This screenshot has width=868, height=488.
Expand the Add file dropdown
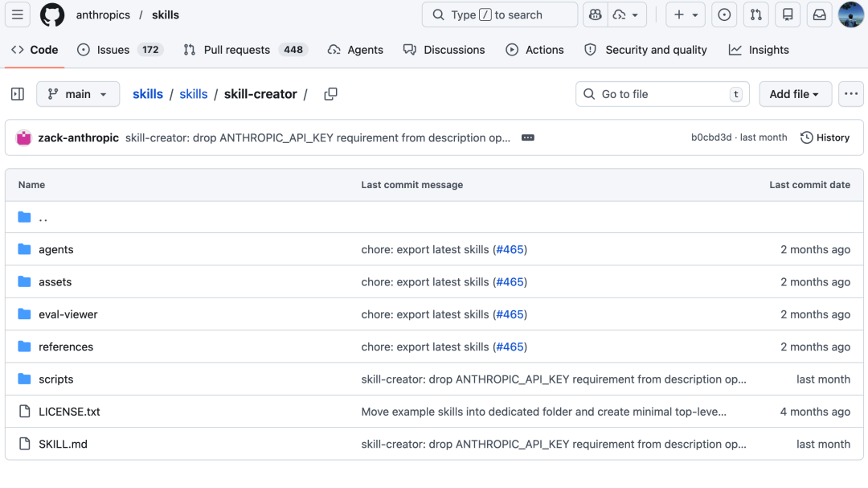(795, 94)
